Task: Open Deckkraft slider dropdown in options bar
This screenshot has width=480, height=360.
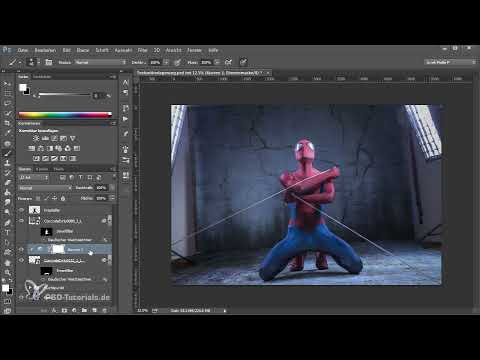Action: tap(166, 62)
